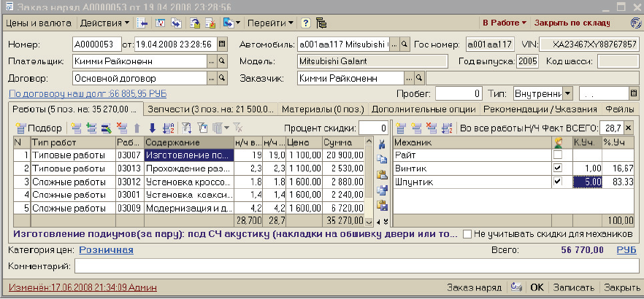
Task: Uncheck the box for mechanic Винтик
Action: (559, 168)
